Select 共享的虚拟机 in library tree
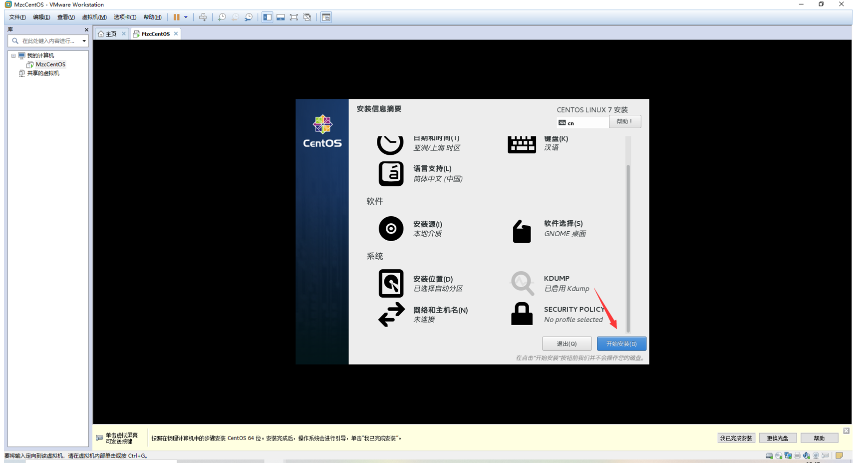Viewport: 868px width, 467px height. click(43, 73)
